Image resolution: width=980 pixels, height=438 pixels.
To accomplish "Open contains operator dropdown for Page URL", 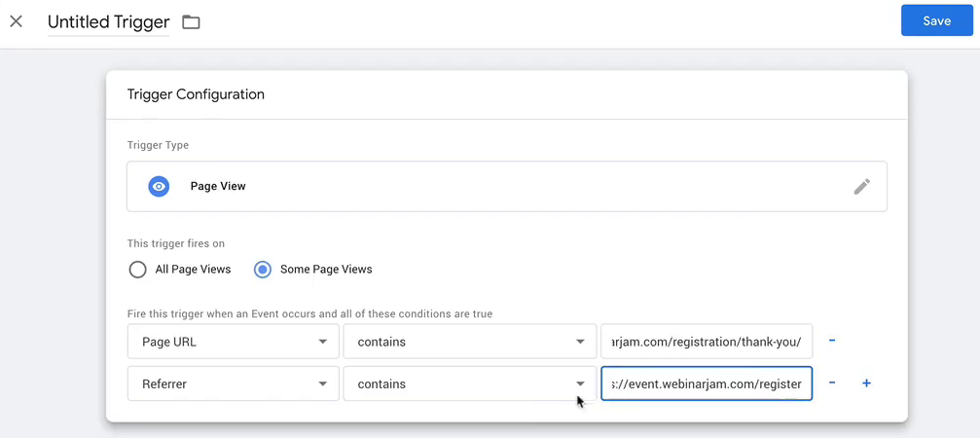I will pyautogui.click(x=470, y=342).
